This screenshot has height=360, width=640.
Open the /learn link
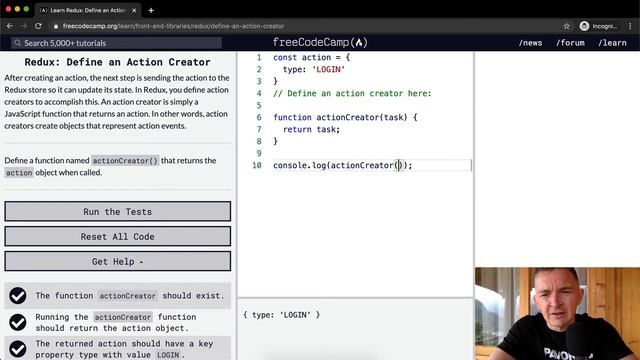[x=612, y=43]
